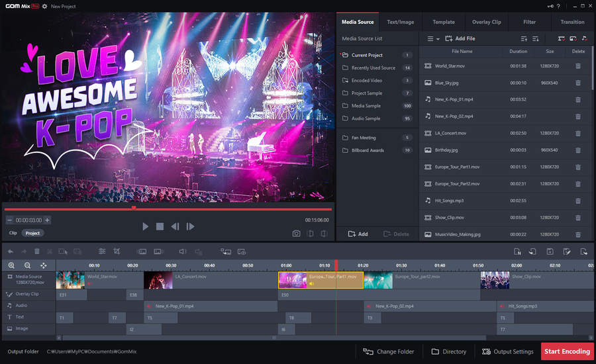Open the adjustment sliders icon in timeline toolbar
The width and height of the screenshot is (596, 364).
point(101,251)
